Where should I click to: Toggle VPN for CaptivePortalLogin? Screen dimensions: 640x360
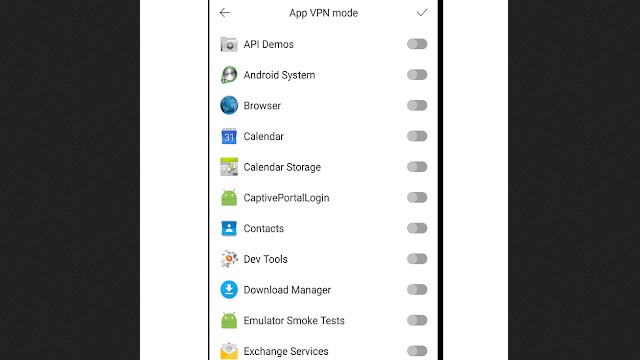point(417,198)
